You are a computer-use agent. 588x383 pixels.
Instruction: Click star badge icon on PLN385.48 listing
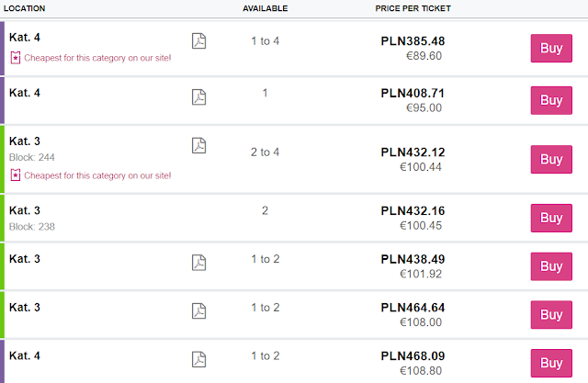(x=14, y=58)
